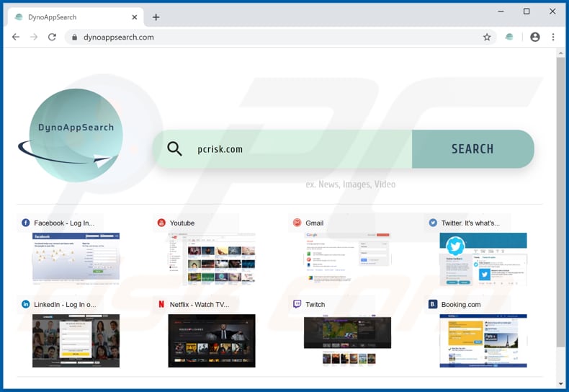Reload the page with the refresh icon
The height and width of the screenshot is (392, 569).
(x=53, y=37)
